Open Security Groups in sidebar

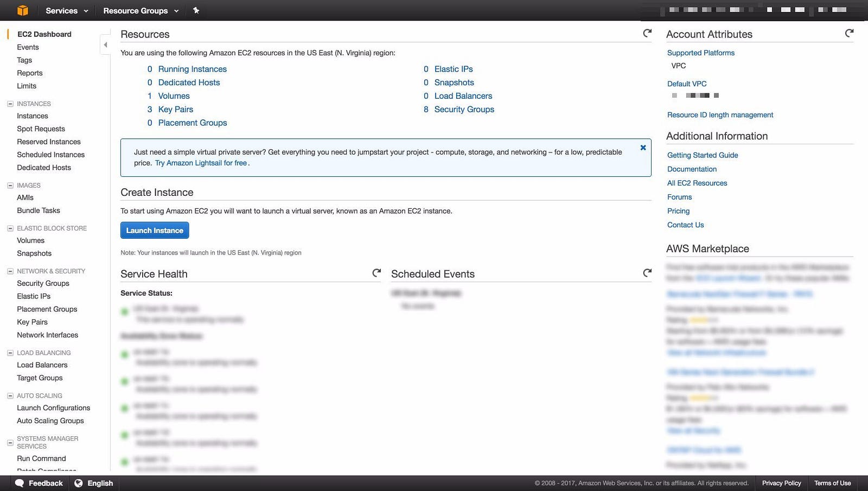click(43, 283)
